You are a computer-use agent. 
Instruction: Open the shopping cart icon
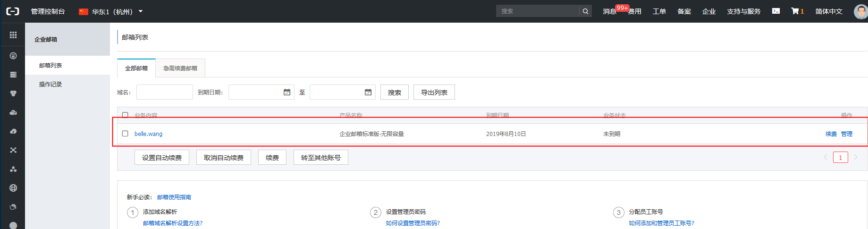click(795, 11)
